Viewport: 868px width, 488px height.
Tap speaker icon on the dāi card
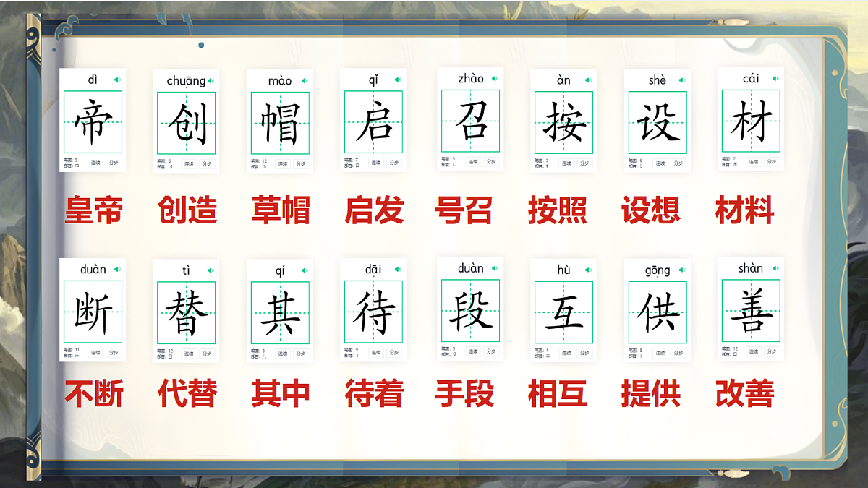click(x=398, y=270)
